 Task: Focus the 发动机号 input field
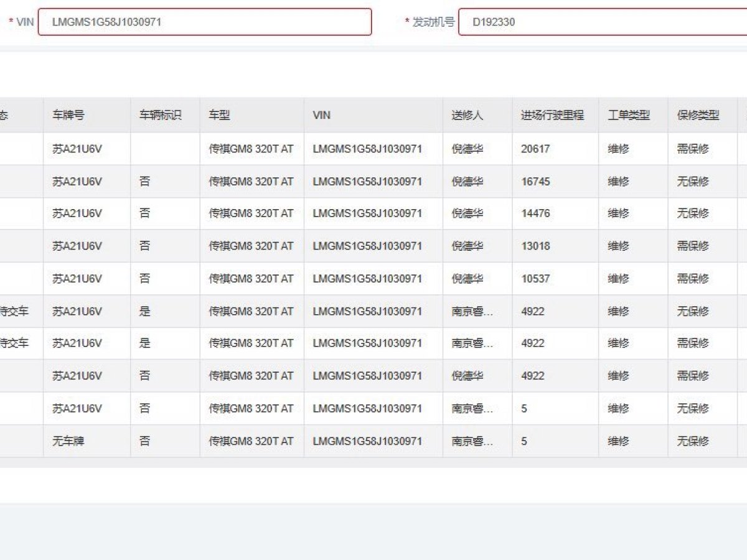[601, 22]
